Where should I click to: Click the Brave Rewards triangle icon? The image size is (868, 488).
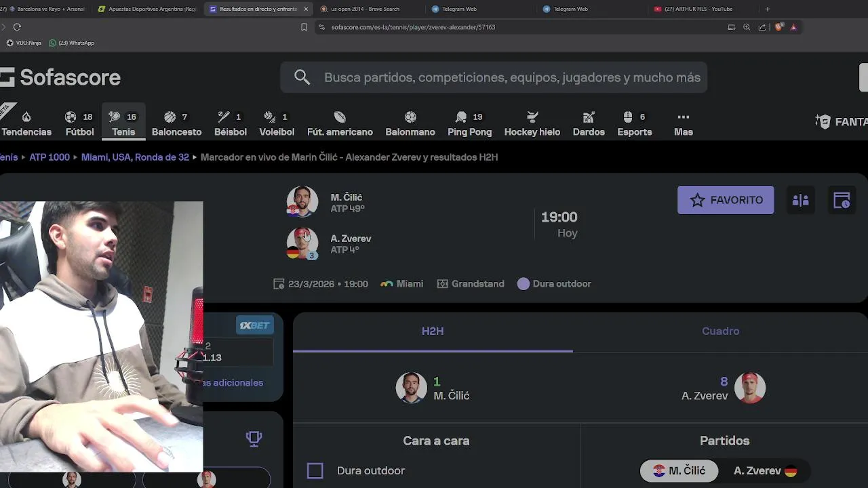(793, 27)
